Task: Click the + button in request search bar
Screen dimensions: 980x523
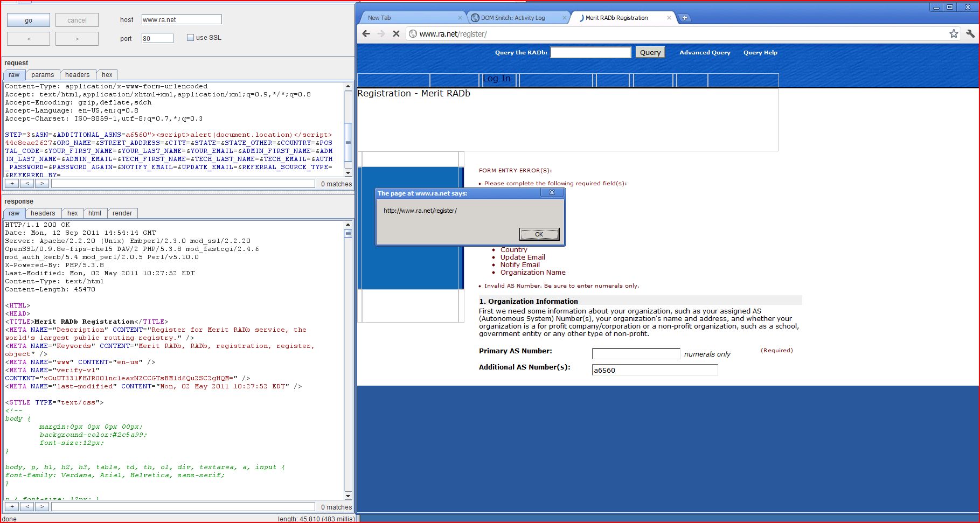Action: click(x=12, y=184)
